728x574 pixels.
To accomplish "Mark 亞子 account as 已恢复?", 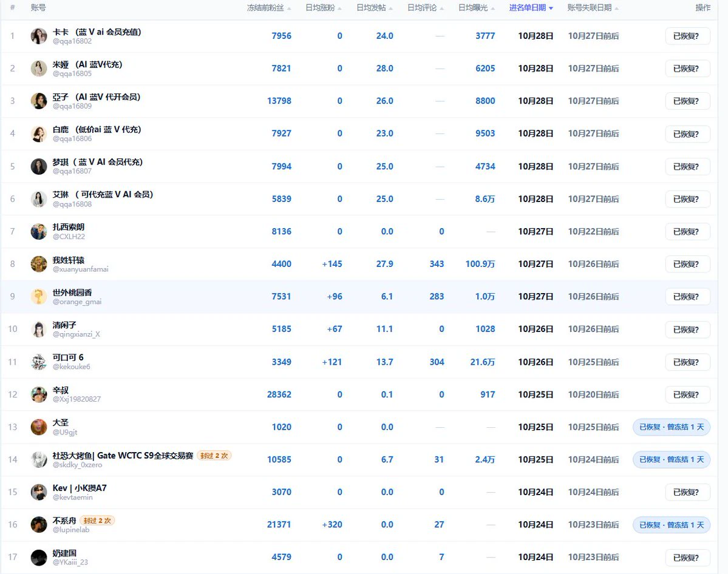I will (x=686, y=101).
